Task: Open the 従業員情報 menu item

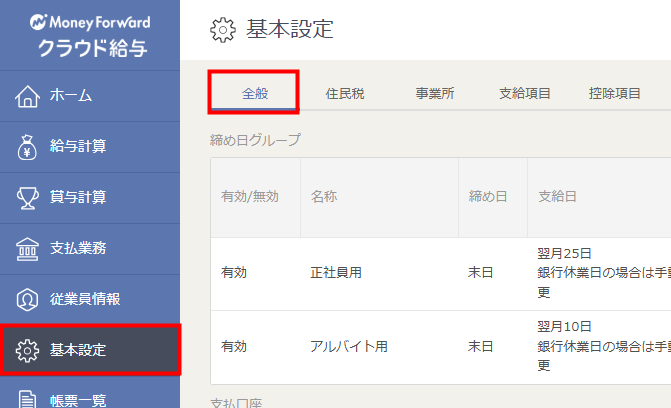Action: point(85,299)
